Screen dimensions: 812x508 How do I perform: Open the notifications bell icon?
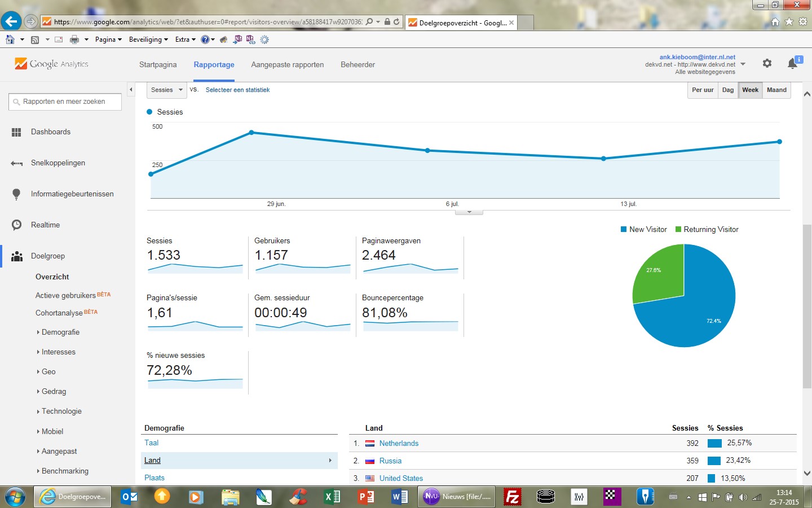coord(792,63)
